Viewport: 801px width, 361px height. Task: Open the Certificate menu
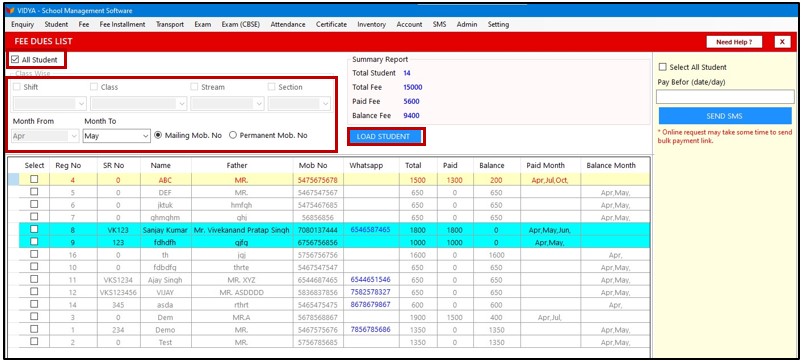click(331, 25)
